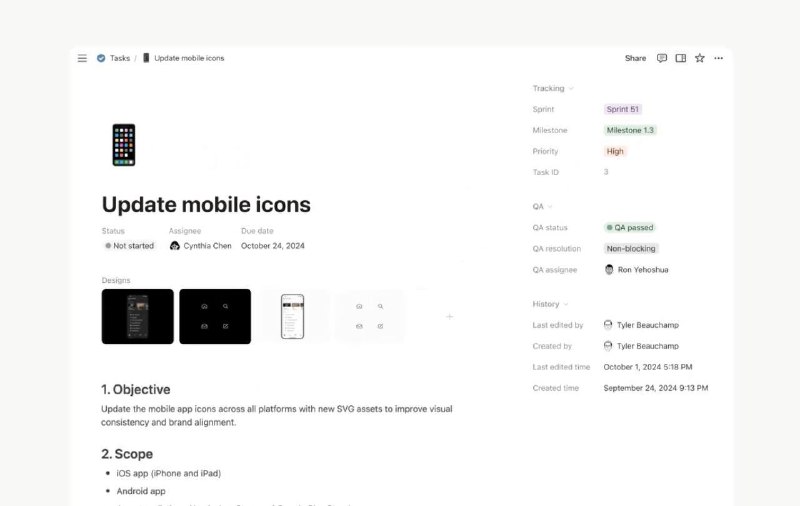Click the Task ID value 3

606,172
